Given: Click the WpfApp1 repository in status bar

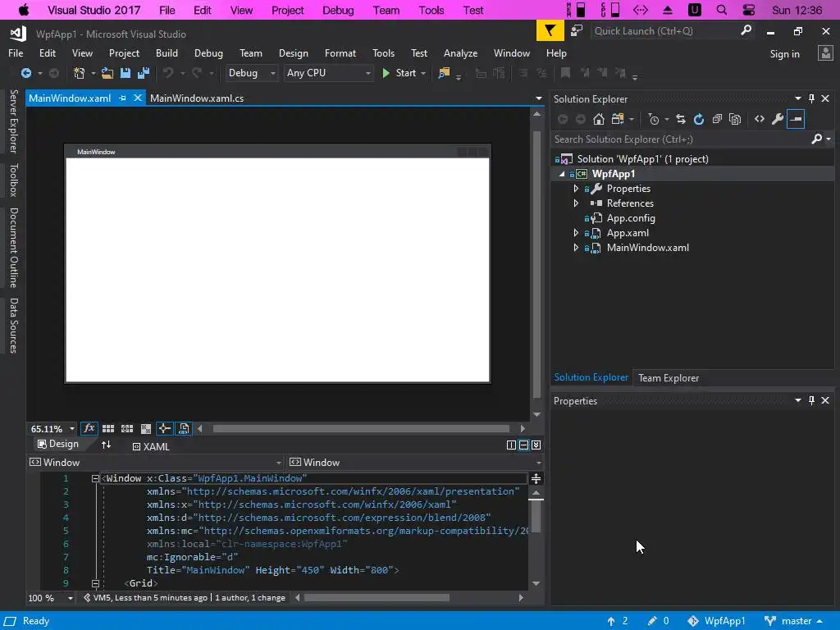Looking at the screenshot, I should tap(717, 621).
